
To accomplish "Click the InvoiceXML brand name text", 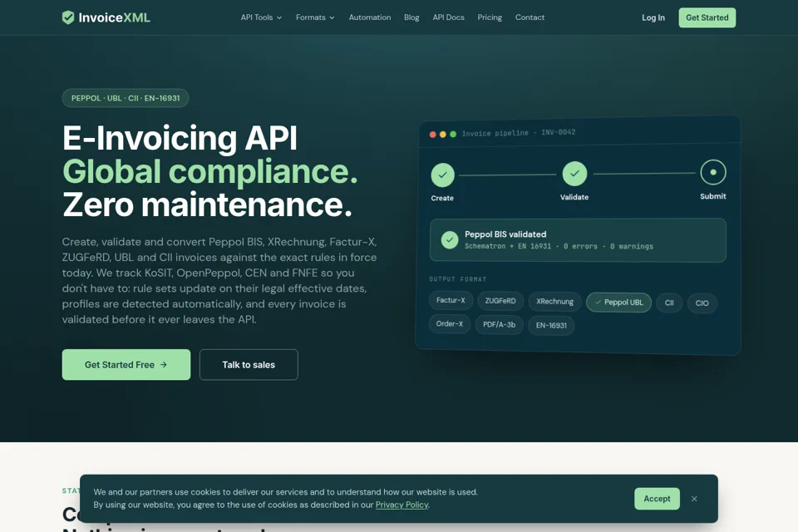I will 115,17.
